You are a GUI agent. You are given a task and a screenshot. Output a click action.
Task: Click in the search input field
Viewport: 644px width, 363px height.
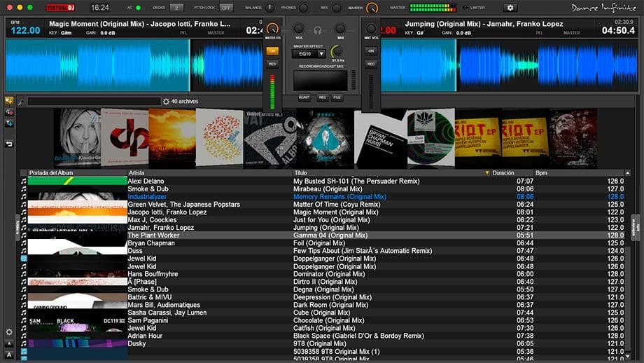click(94, 101)
